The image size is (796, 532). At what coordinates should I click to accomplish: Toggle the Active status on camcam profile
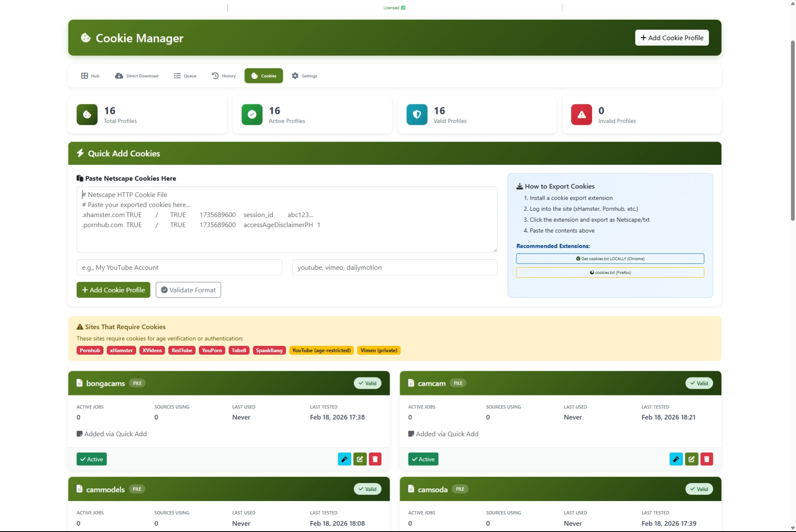click(423, 459)
